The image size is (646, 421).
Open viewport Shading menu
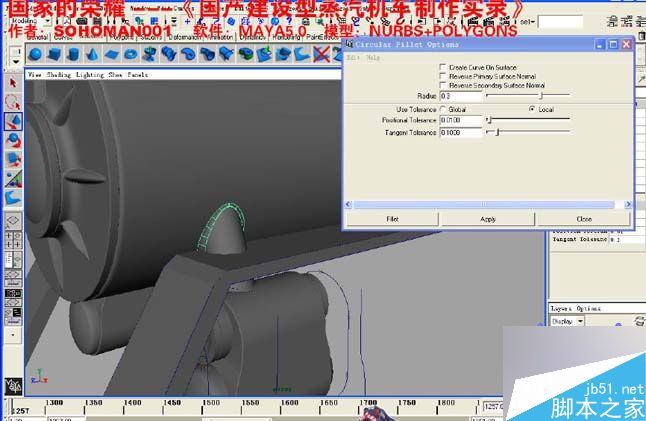pos(59,75)
